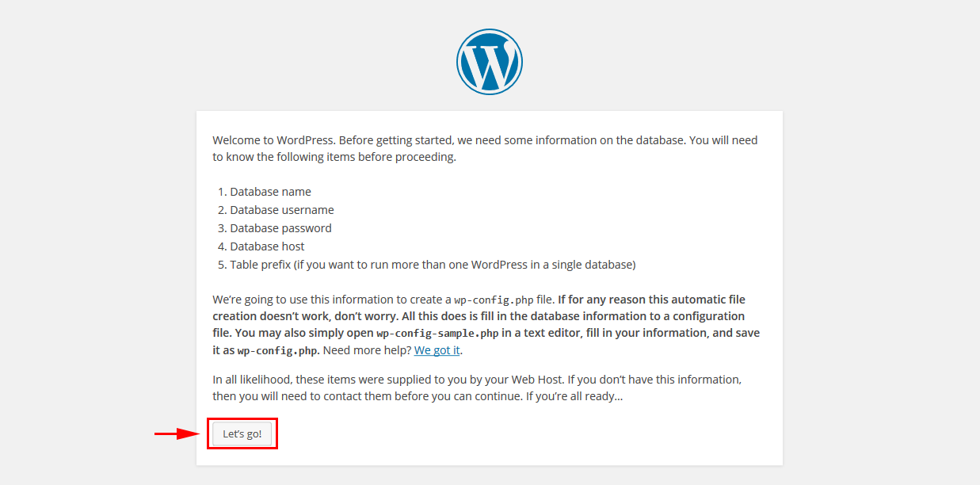
Task: Click wp-config.php in "to create a" sentence
Action: point(492,300)
